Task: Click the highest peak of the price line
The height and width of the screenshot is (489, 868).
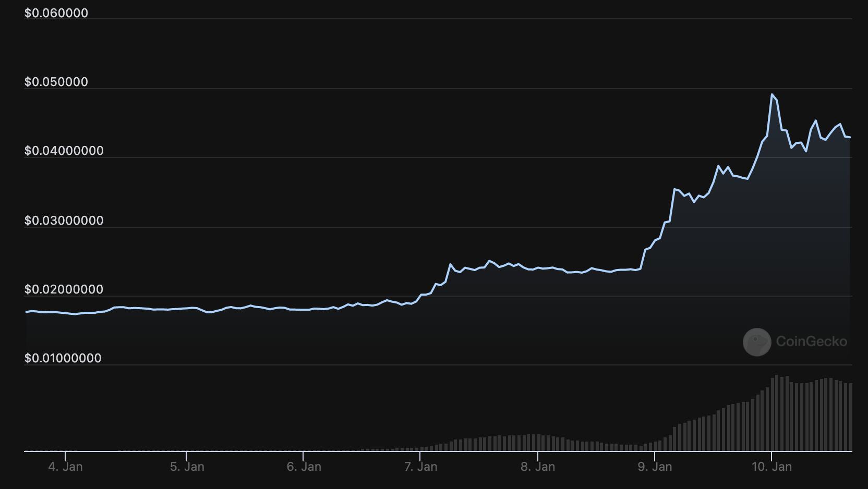Action: (771, 94)
